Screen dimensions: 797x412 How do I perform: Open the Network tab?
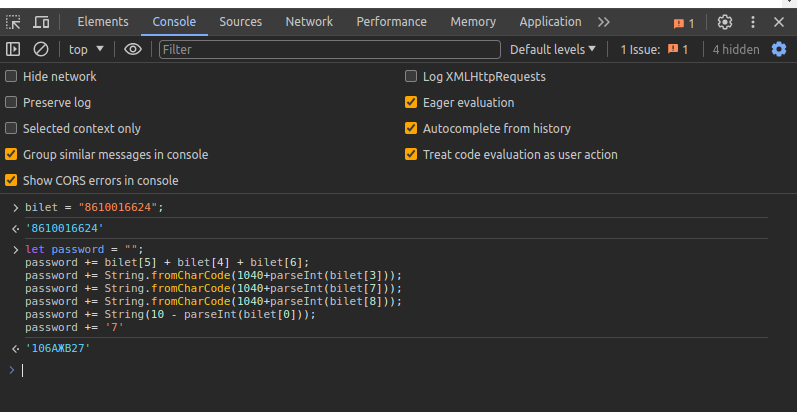point(309,22)
